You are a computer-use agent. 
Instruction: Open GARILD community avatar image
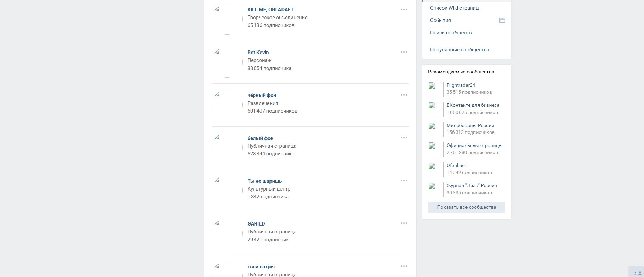coord(227,233)
